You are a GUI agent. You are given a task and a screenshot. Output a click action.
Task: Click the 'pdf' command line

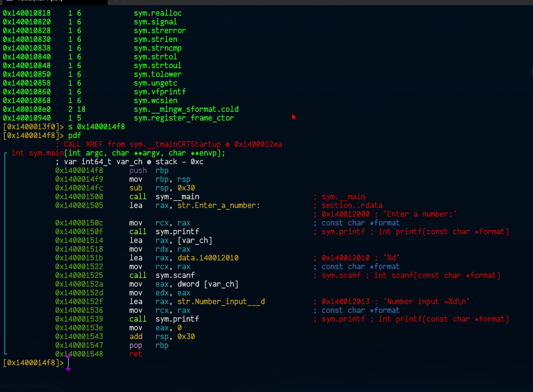[x=75, y=135]
